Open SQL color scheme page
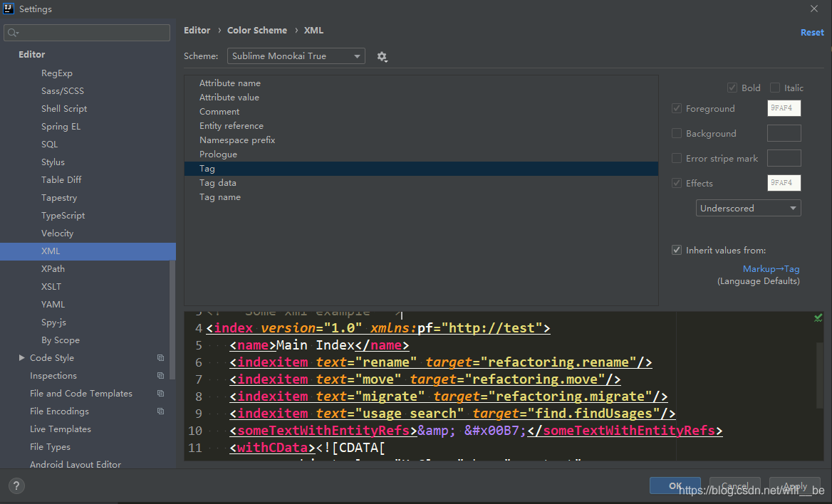Viewport: 832px width, 504px height. [49, 145]
